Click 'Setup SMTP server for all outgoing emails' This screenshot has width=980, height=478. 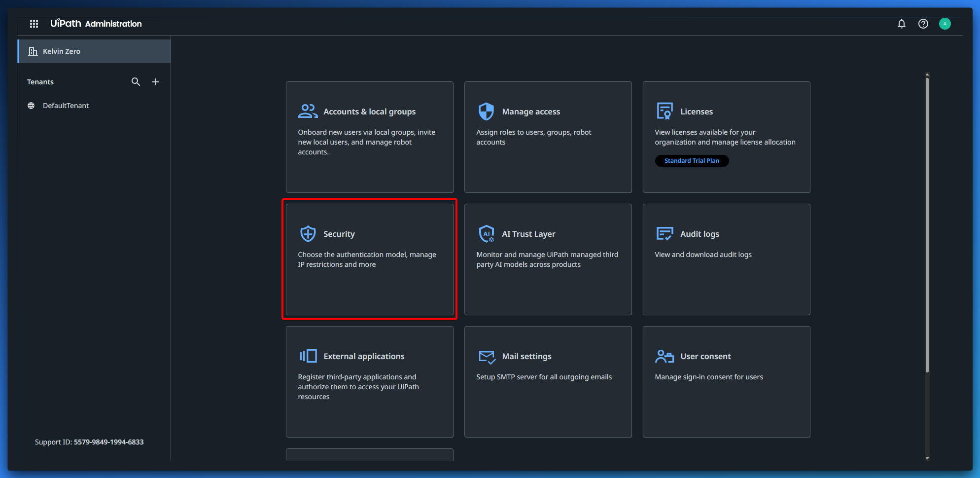tap(544, 377)
